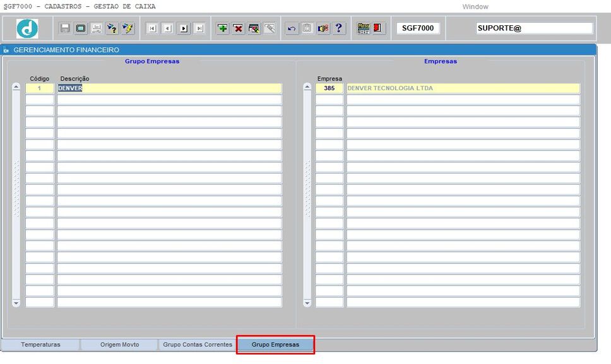This screenshot has width=611, height=364.
Task: Click the greyed eraser/edit toolbar icon
Action: pyautogui.click(x=270, y=28)
